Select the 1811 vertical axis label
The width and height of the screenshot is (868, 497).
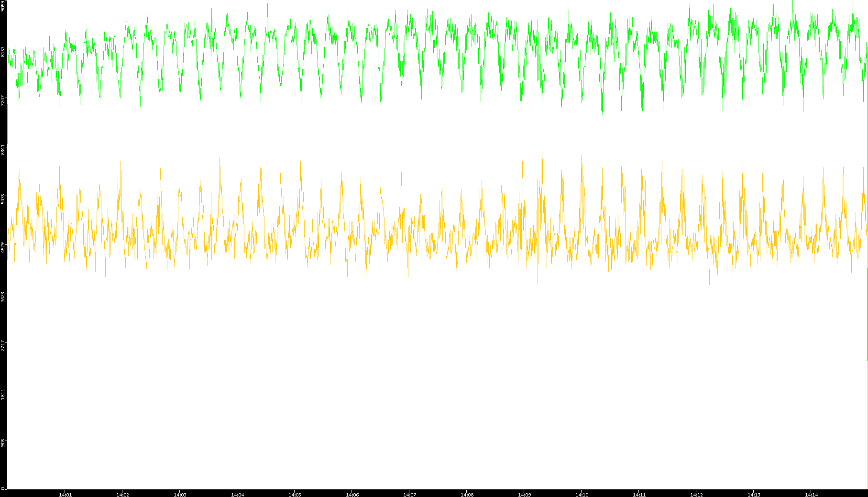tap(3, 395)
